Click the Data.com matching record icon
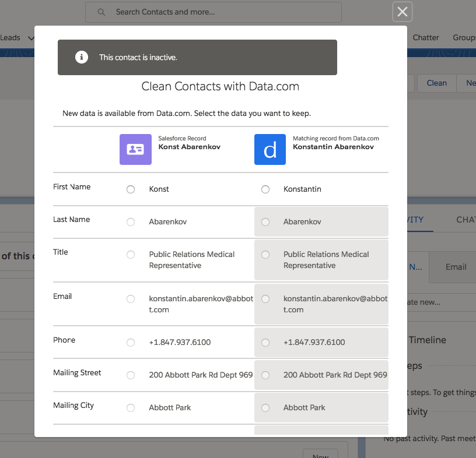The width and height of the screenshot is (476, 458). [x=270, y=149]
